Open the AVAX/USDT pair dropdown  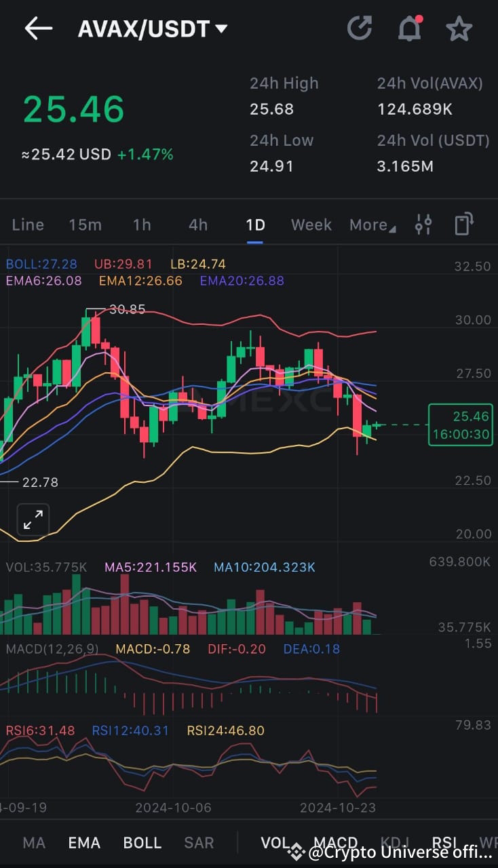point(151,28)
